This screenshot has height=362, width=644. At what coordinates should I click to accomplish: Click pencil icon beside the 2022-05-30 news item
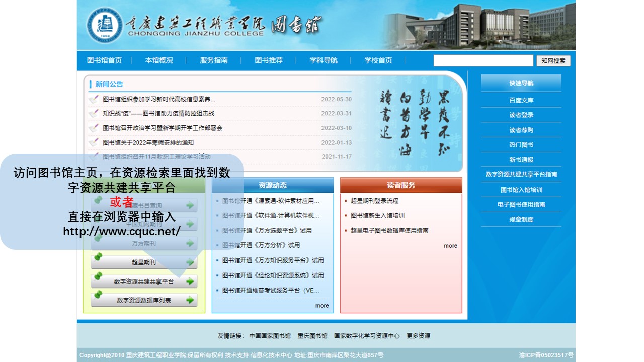point(94,100)
